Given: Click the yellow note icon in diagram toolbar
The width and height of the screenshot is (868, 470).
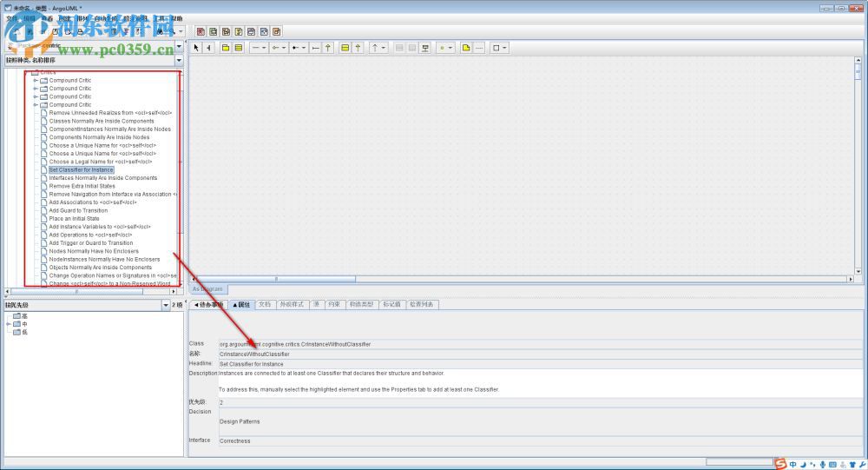Looking at the screenshot, I should [x=466, y=48].
